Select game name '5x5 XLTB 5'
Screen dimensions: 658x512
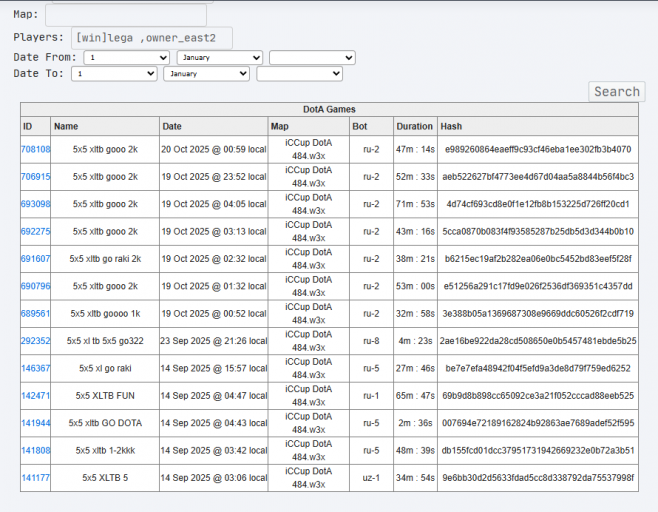(105, 478)
